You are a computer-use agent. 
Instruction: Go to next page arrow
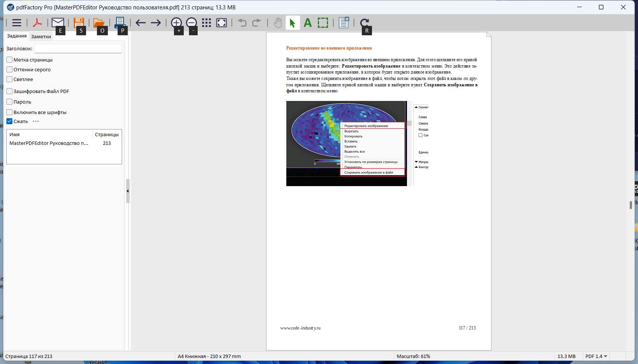tap(156, 23)
